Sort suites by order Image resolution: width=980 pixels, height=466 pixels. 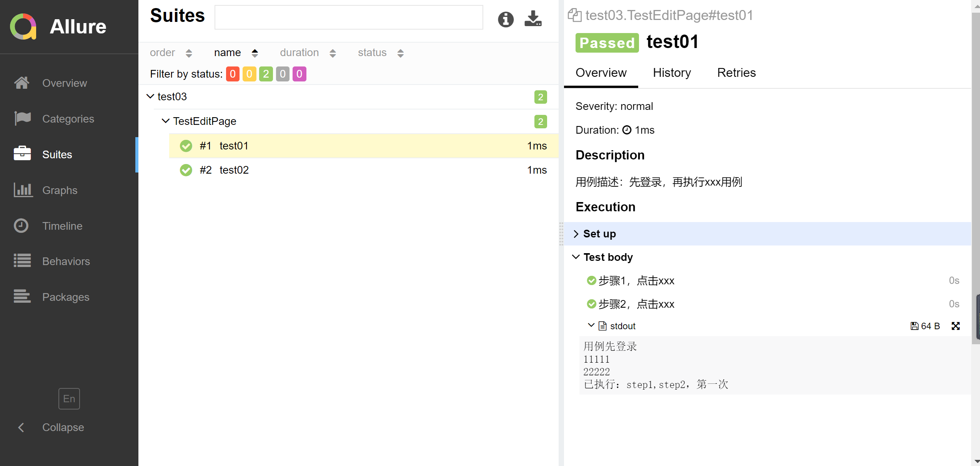pyautogui.click(x=171, y=53)
